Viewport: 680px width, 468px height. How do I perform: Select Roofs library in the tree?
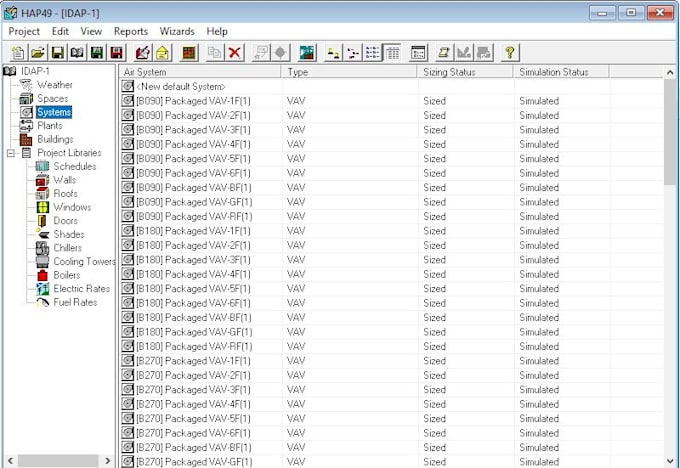(x=65, y=193)
